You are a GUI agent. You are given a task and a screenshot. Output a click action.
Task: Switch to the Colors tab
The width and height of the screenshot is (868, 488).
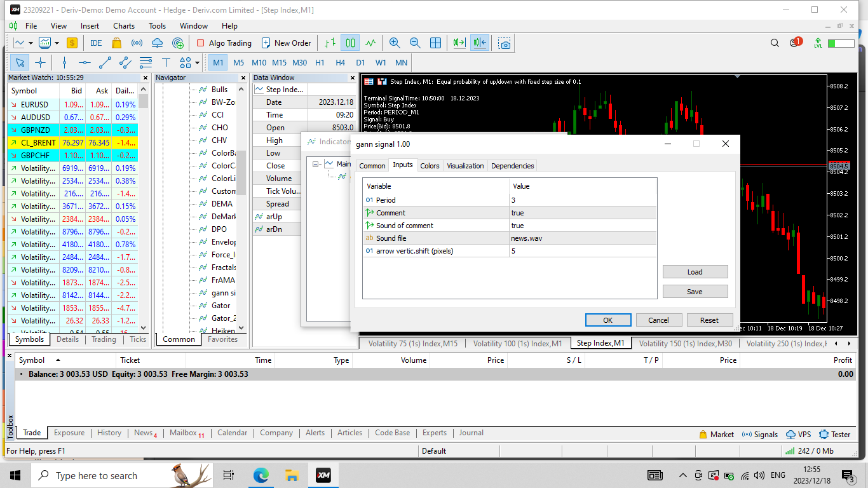[430, 166]
